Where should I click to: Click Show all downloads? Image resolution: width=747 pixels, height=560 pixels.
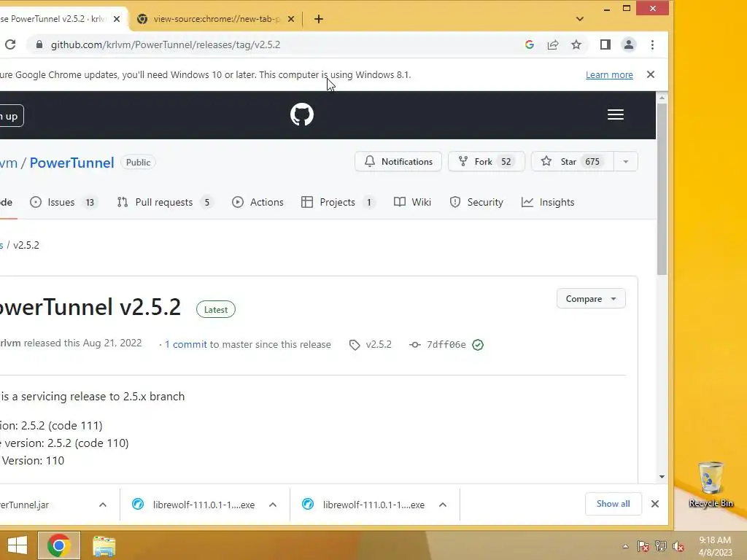(613, 504)
